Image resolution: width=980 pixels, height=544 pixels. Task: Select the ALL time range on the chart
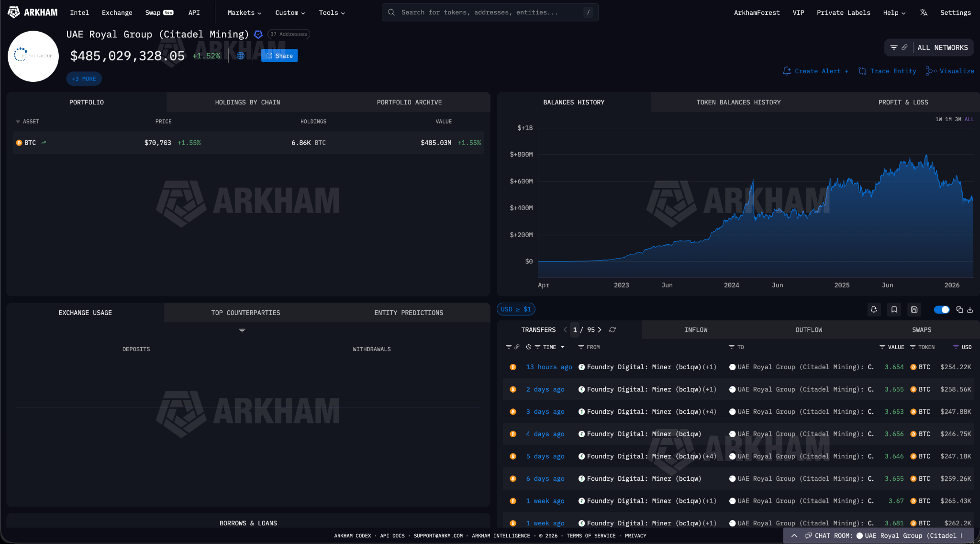(969, 119)
